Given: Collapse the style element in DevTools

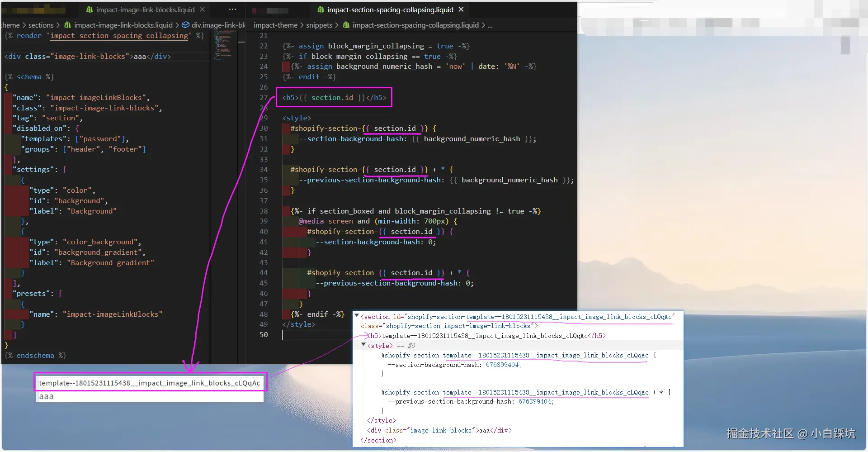Looking at the screenshot, I should [x=363, y=345].
